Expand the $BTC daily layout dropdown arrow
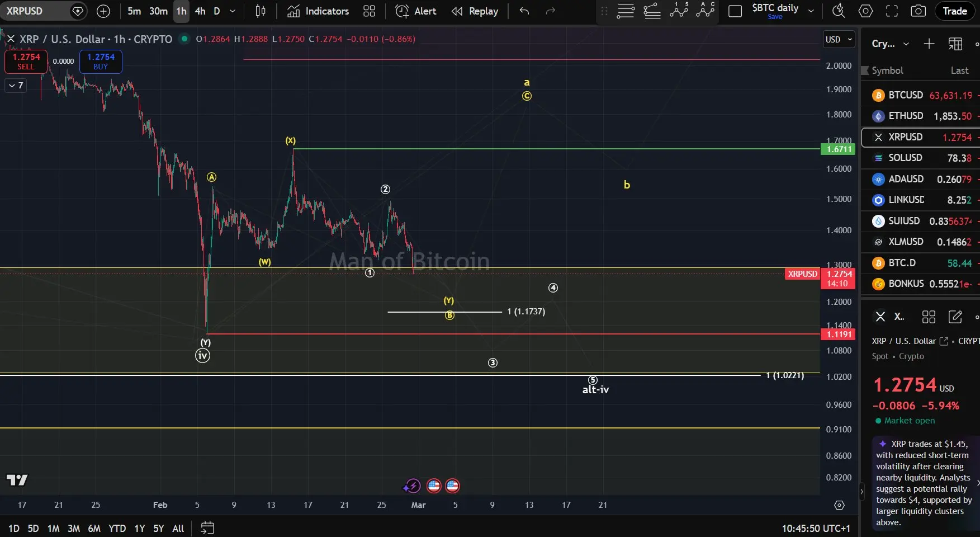The width and height of the screenshot is (980, 537). pyautogui.click(x=811, y=11)
